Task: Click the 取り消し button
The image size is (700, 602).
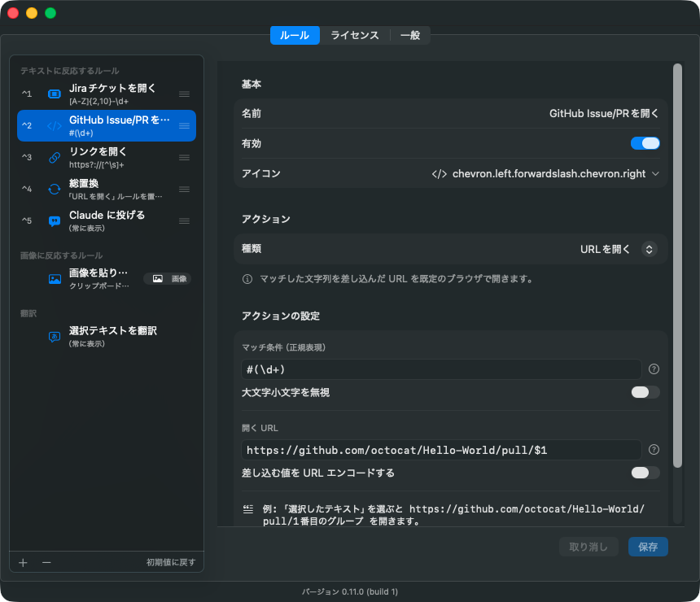Action: pyautogui.click(x=588, y=547)
